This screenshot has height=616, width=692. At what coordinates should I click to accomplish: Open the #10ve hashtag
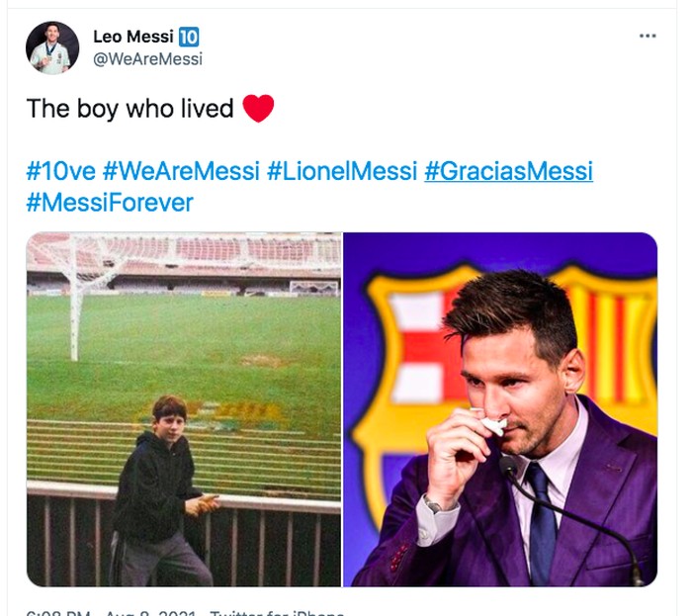point(60,171)
